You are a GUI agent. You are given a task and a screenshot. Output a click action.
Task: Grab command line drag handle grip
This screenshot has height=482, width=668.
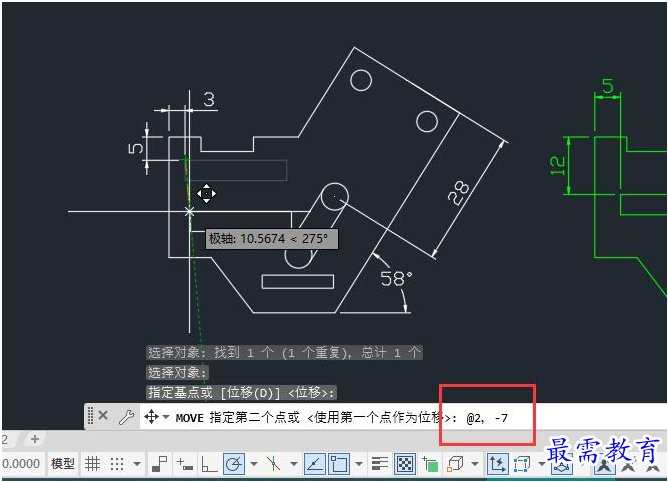point(90,416)
